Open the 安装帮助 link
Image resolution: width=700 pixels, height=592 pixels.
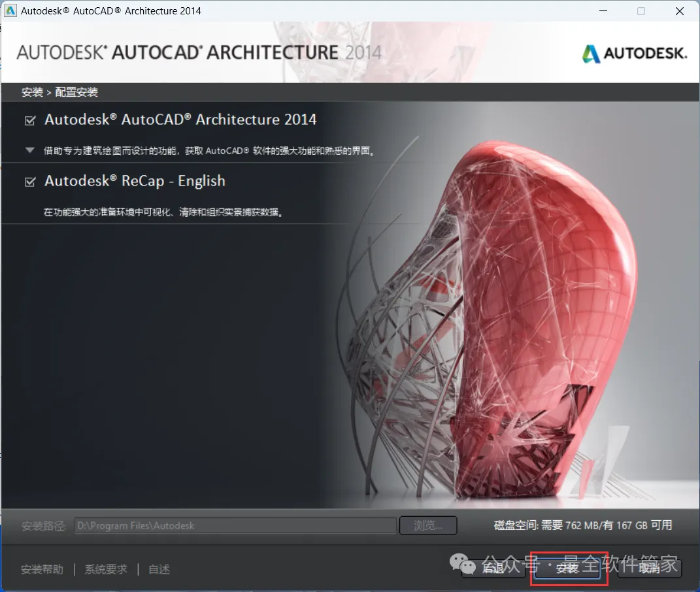(42, 569)
